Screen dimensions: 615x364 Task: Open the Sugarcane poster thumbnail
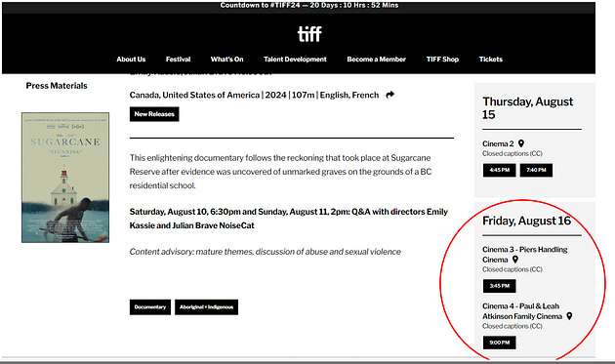click(65, 178)
